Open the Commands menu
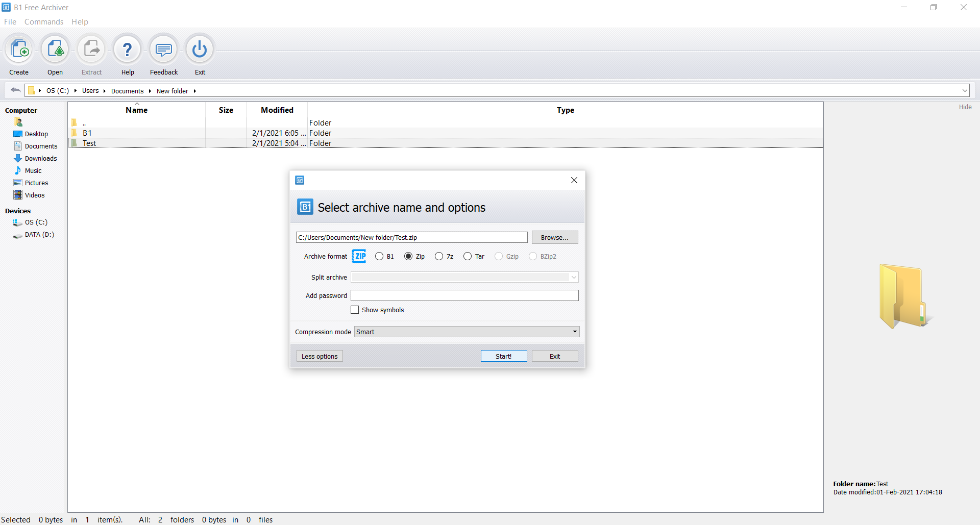This screenshot has width=980, height=525. [x=44, y=22]
